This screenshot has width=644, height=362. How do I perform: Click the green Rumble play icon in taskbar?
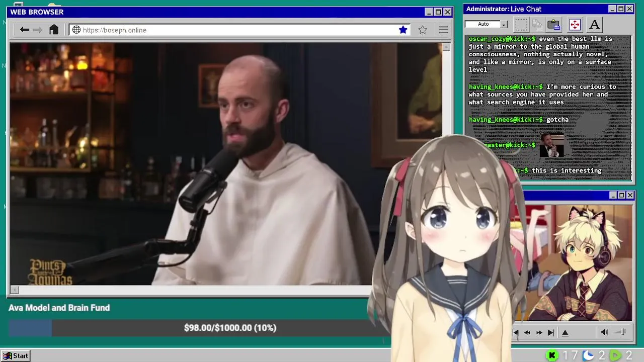(x=615, y=355)
